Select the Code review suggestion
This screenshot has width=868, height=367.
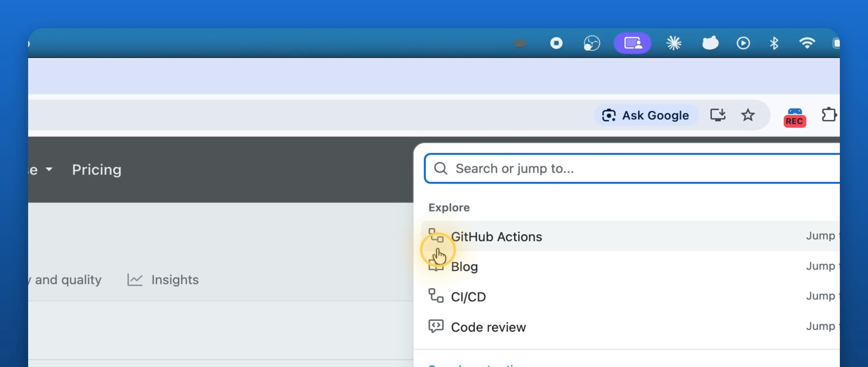tap(630, 327)
